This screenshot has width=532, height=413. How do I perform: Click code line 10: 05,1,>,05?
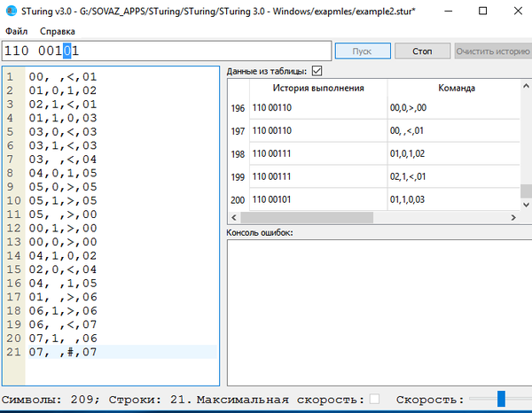pyautogui.click(x=63, y=200)
